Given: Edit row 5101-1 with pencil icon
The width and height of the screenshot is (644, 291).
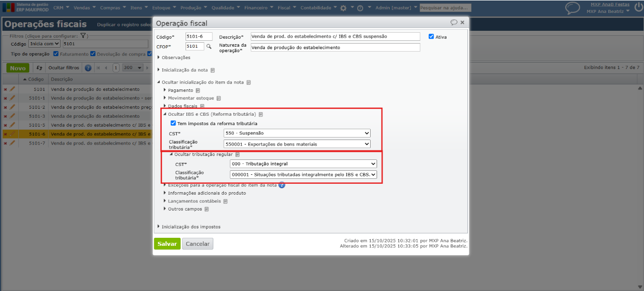Looking at the screenshot, I should (12, 98).
